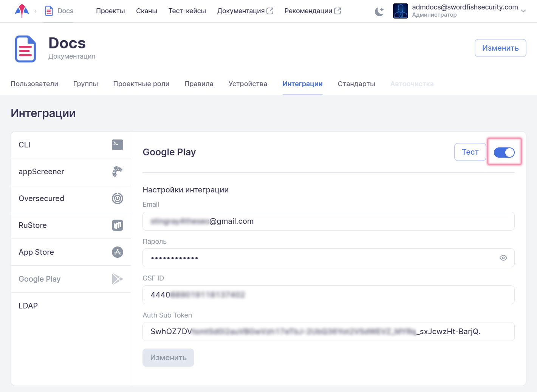Image resolution: width=537 pixels, height=392 pixels.
Task: Select Google Play integration in sidebar
Action: [x=71, y=279]
